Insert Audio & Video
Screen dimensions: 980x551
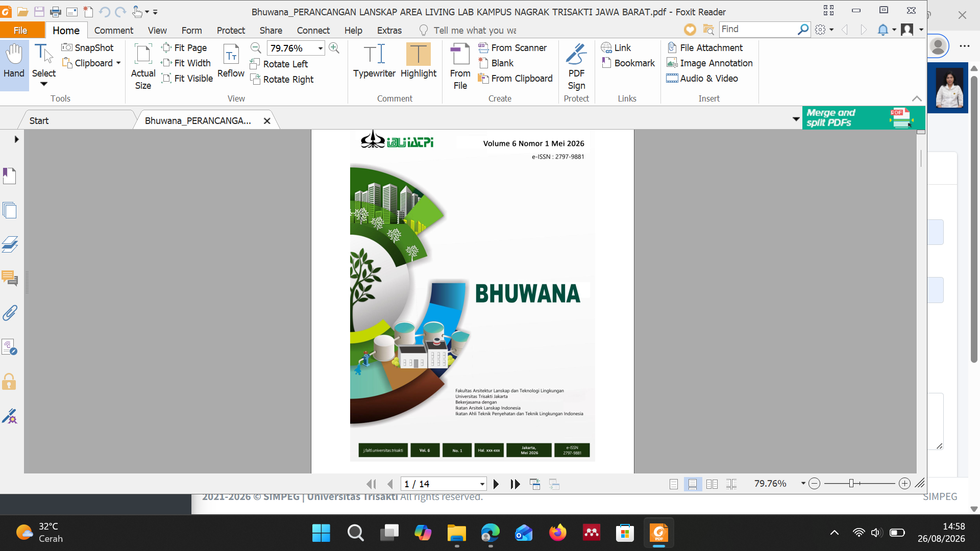tap(702, 78)
